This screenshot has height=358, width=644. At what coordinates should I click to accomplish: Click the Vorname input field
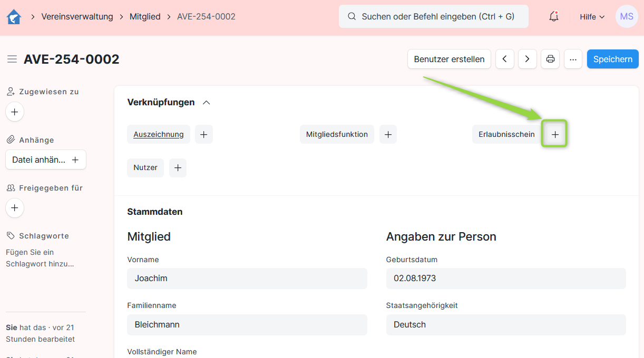pyautogui.click(x=247, y=278)
